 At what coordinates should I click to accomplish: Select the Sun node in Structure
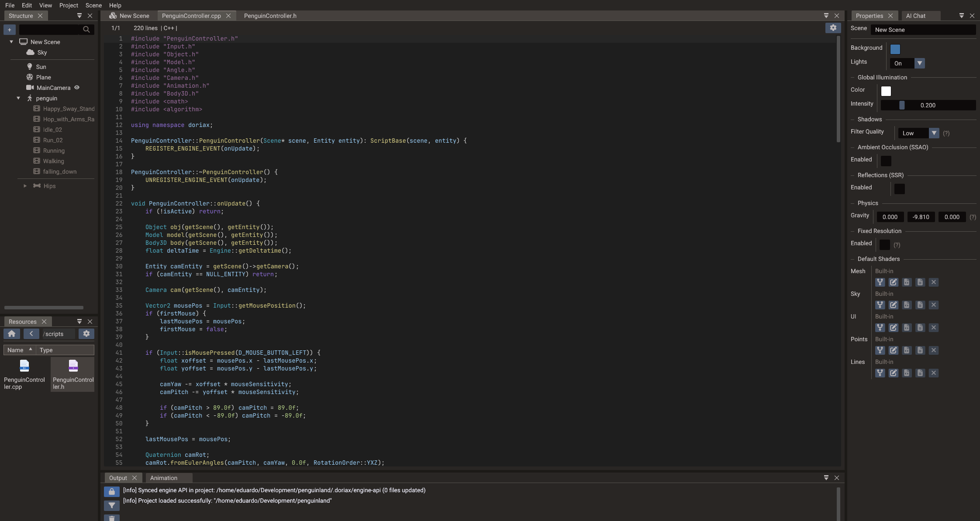(x=41, y=67)
